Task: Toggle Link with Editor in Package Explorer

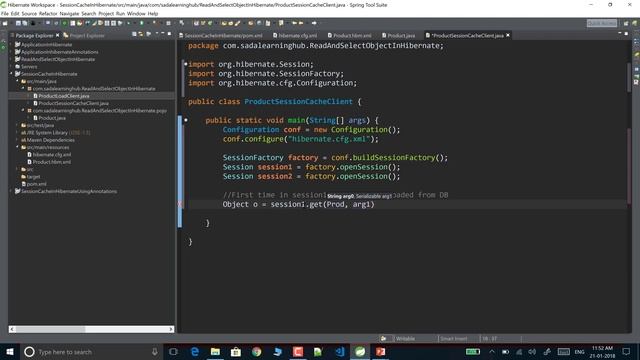Action: pos(141,35)
